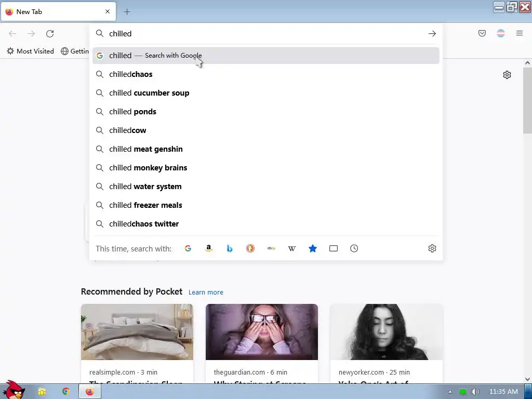Open theguardian.com article thumbnail
Image resolution: width=532 pixels, height=399 pixels.
point(262,332)
